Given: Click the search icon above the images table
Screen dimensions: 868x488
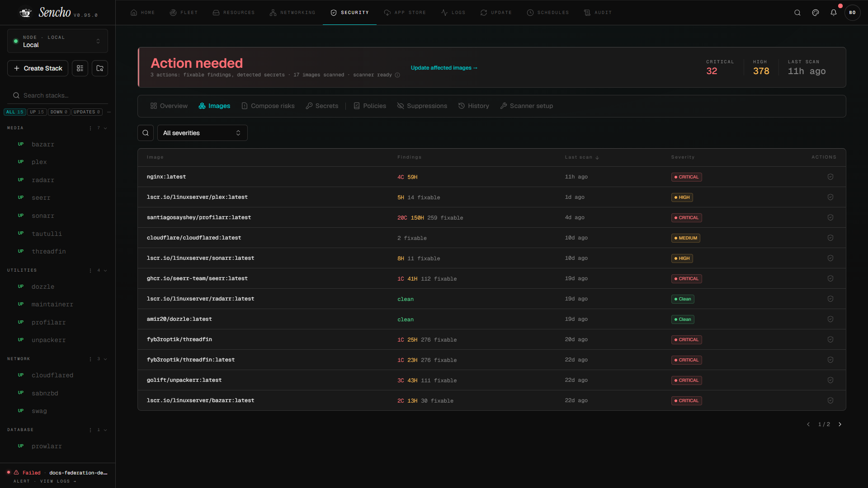Looking at the screenshot, I should click(146, 133).
